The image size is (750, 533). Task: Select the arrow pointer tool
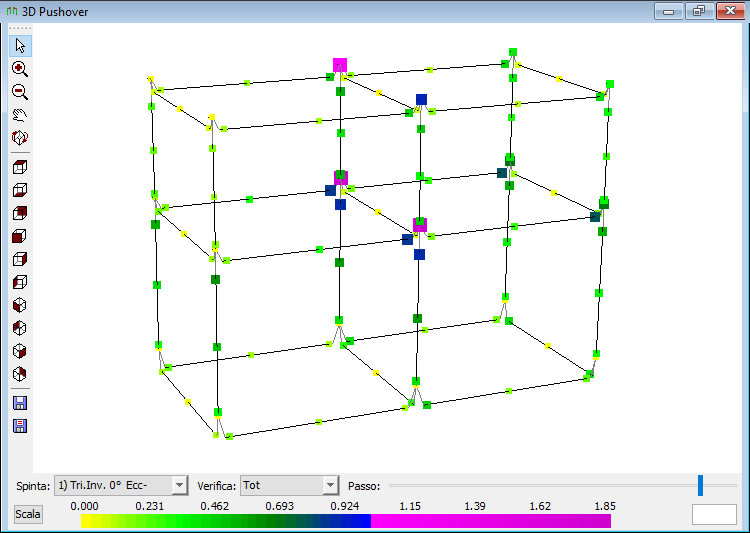click(x=20, y=46)
